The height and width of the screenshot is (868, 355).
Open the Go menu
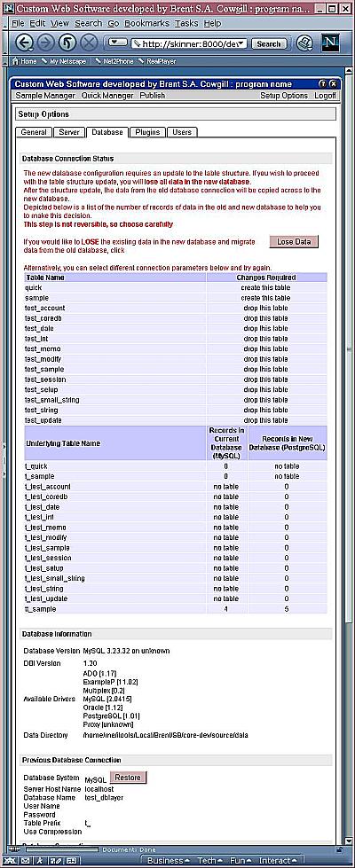(114, 23)
